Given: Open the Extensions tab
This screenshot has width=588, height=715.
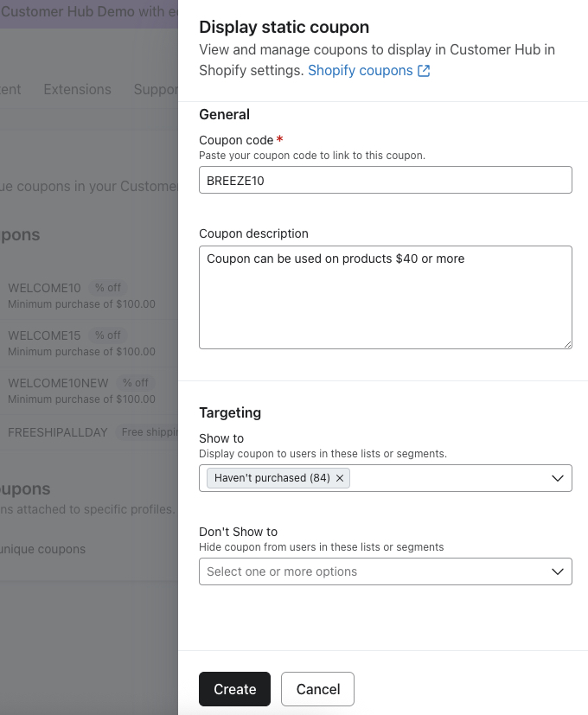Looking at the screenshot, I should (x=77, y=89).
